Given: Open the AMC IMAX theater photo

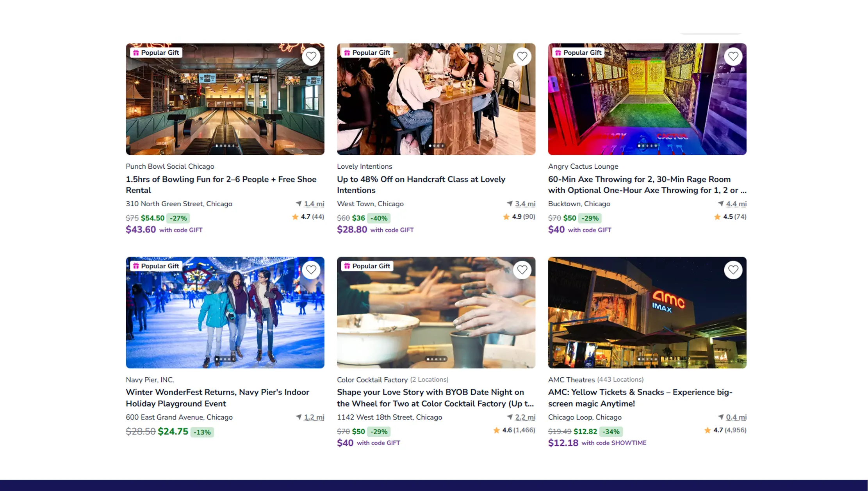Looking at the screenshot, I should 647,312.
